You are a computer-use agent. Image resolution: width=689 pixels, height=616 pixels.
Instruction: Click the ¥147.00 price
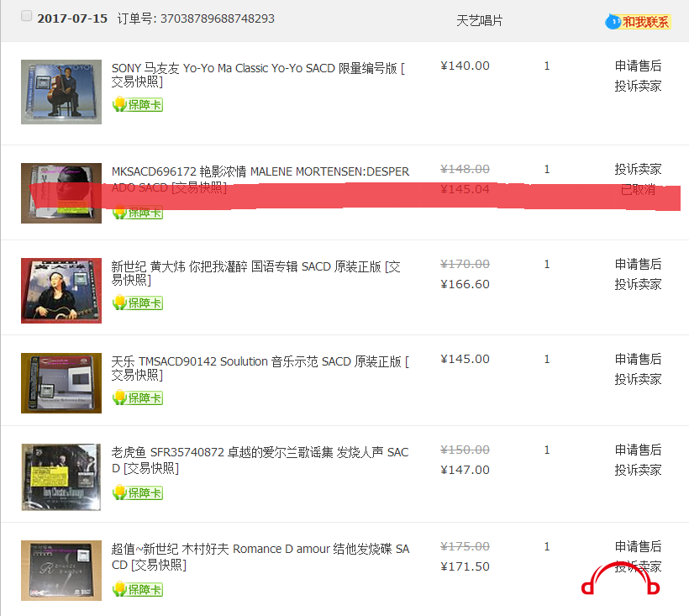(x=465, y=470)
